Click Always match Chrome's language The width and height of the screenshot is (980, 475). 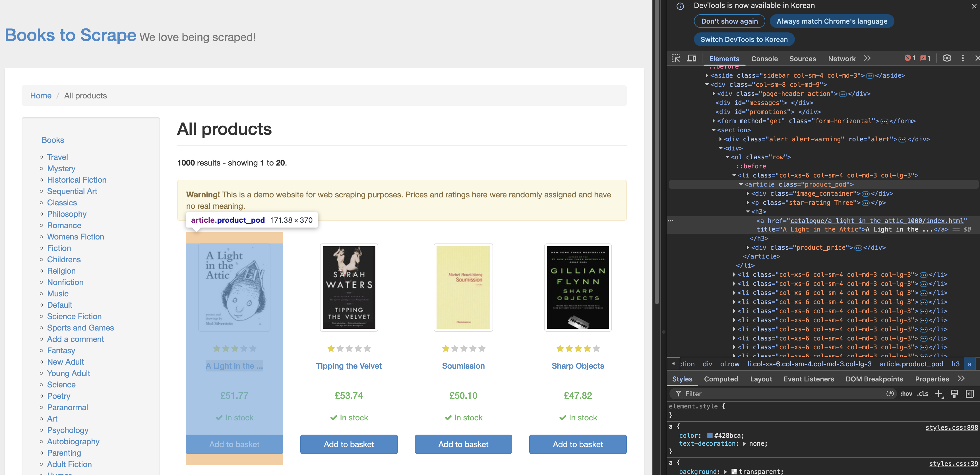[832, 21]
